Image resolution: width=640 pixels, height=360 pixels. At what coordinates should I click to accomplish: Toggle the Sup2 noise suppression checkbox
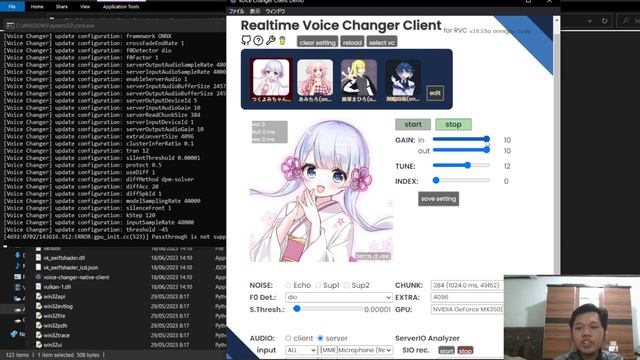347,285
